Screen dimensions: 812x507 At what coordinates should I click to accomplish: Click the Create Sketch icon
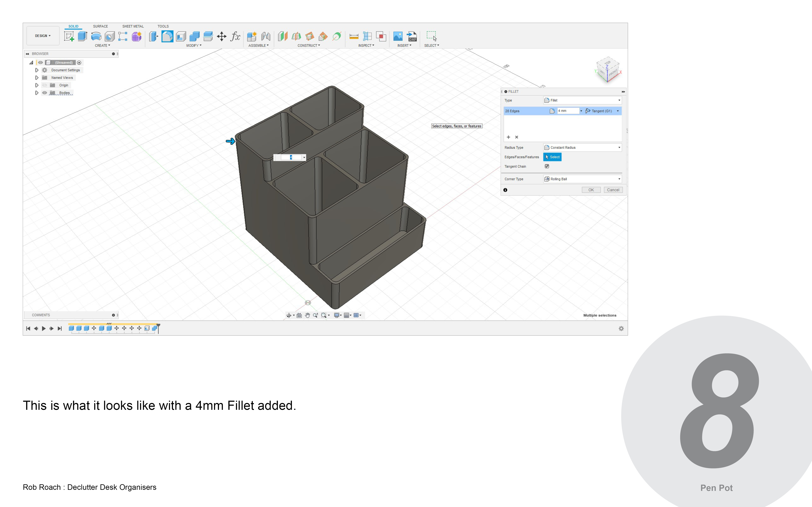[69, 36]
